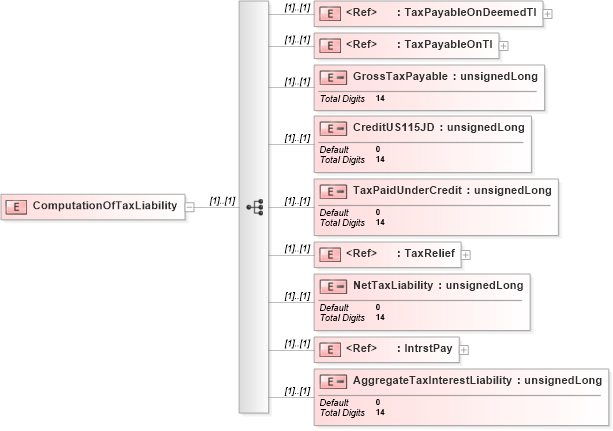The height and width of the screenshot is (431, 613).
Task: Click the AggregateTaxInterestLiability element icon
Action: pos(334,381)
